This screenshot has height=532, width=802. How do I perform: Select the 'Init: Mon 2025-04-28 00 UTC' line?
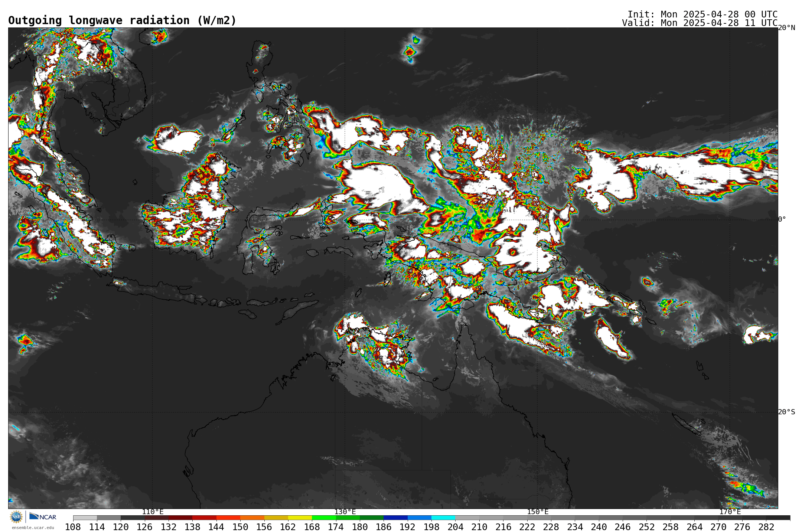click(x=702, y=14)
